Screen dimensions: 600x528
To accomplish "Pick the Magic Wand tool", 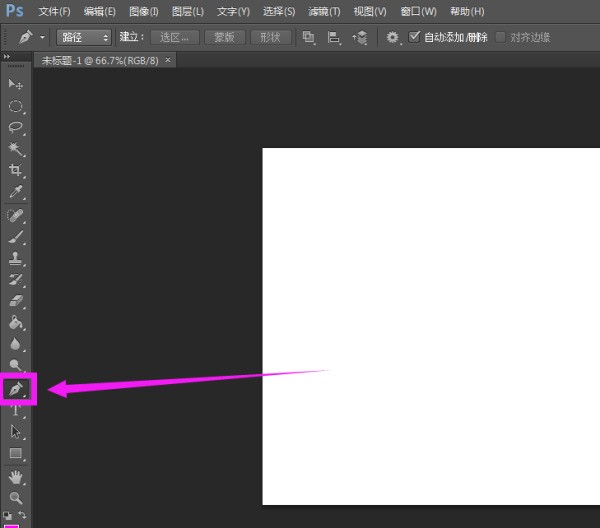I will [16, 149].
